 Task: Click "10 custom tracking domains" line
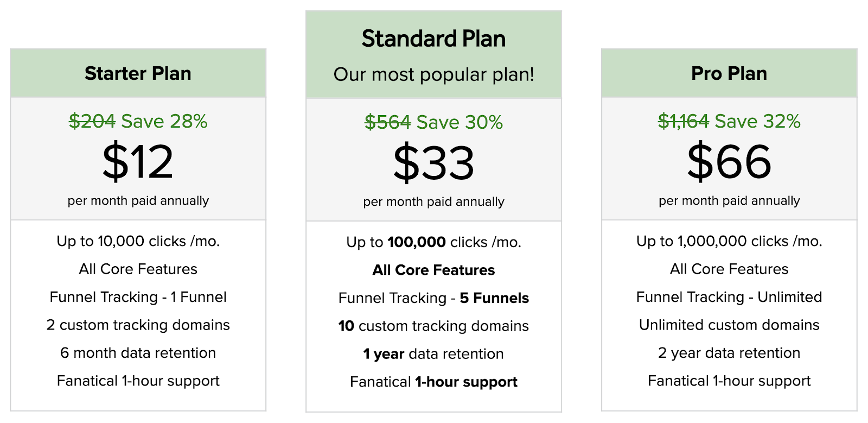point(433,326)
